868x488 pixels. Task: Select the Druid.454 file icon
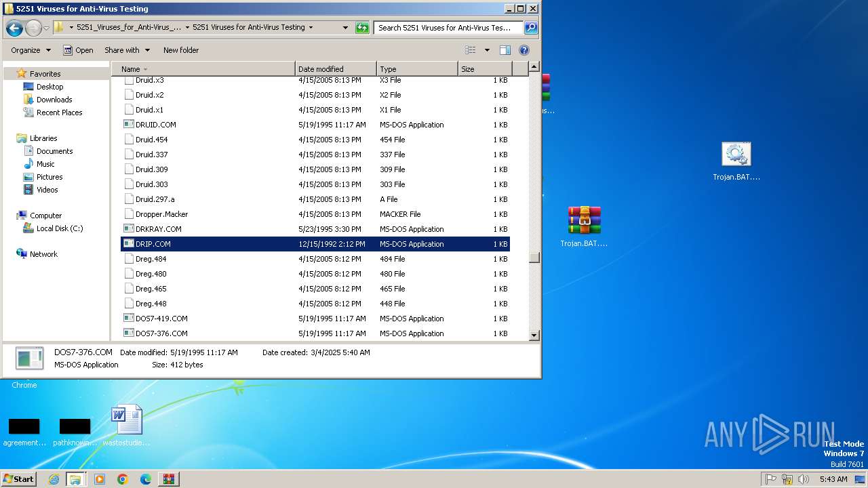[x=129, y=140]
